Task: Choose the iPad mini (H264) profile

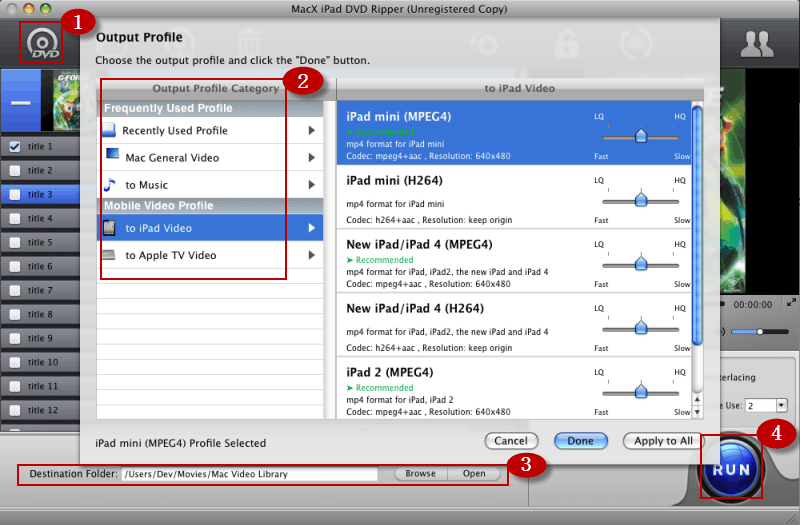Action: click(514, 197)
